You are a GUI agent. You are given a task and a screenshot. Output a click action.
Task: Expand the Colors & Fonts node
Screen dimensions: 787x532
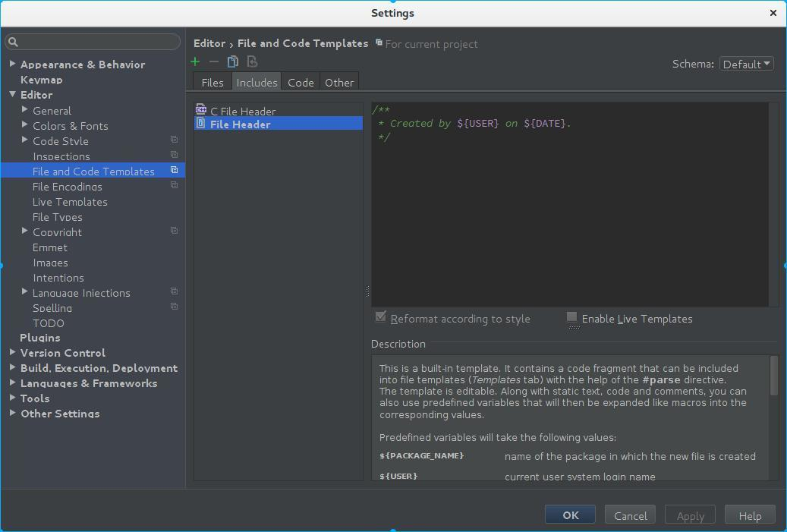[x=24, y=124]
